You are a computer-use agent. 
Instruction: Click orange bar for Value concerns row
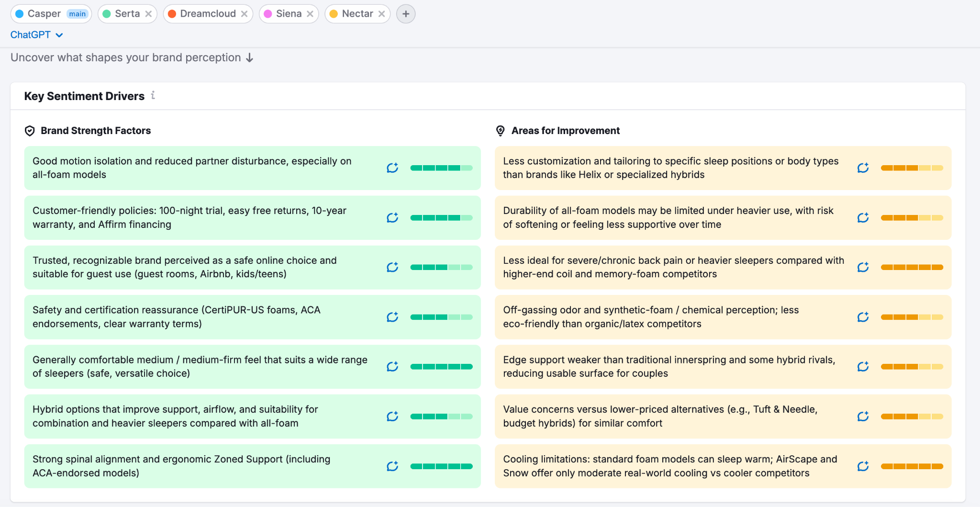pyautogui.click(x=912, y=417)
